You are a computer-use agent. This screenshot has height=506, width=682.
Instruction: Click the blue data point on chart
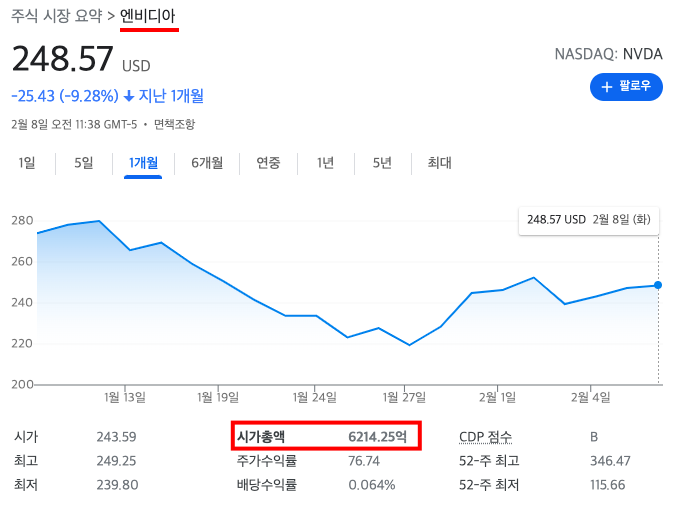(658, 285)
